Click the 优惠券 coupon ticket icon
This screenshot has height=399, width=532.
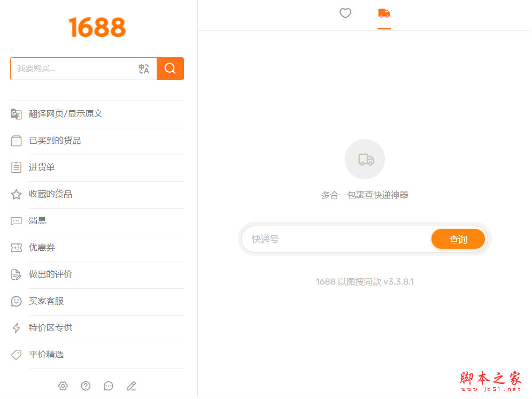coord(17,247)
